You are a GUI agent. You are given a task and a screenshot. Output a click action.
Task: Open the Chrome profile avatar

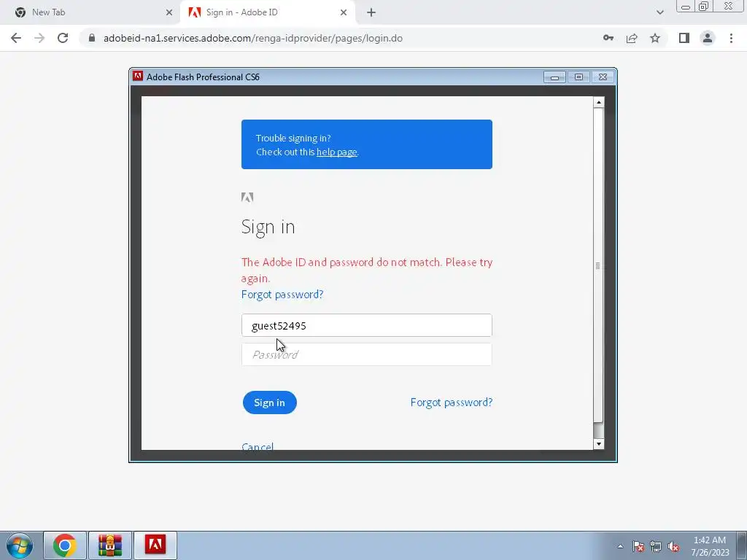point(708,38)
